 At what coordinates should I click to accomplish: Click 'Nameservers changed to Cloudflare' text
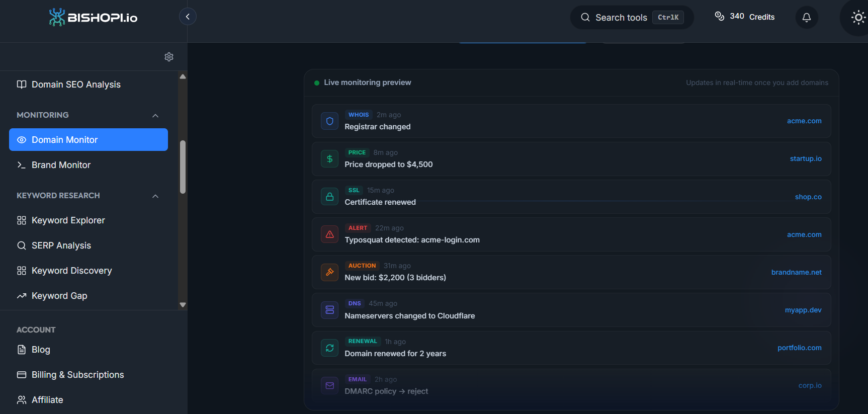(410, 316)
